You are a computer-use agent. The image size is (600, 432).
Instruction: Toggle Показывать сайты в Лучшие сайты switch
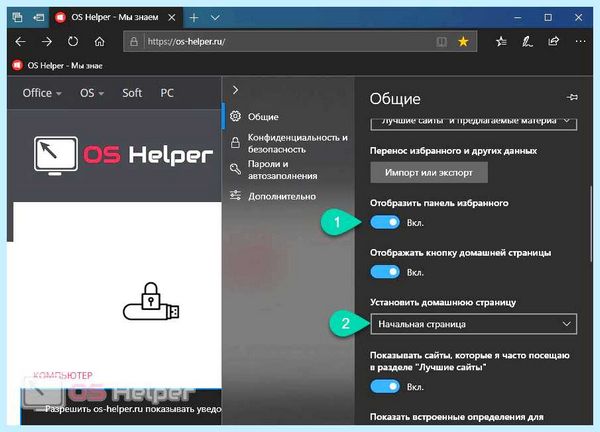pyautogui.click(x=385, y=386)
